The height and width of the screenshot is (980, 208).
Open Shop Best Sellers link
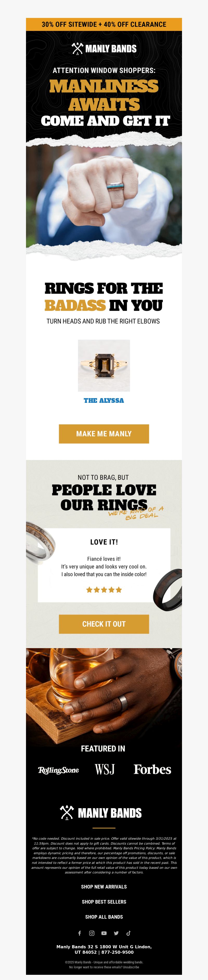[x=104, y=902]
